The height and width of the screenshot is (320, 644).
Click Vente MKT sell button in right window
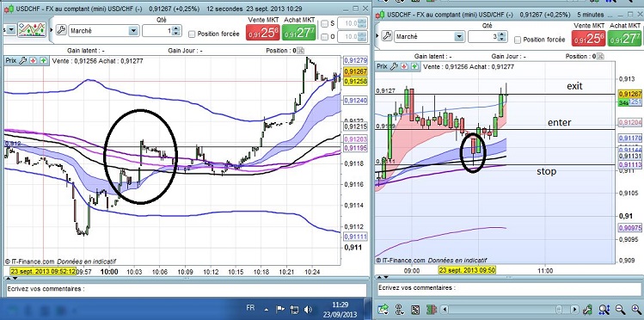point(589,38)
